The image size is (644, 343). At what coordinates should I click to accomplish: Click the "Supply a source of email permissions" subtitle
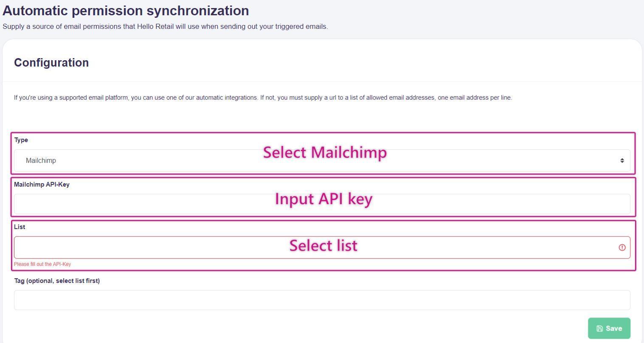click(x=165, y=27)
